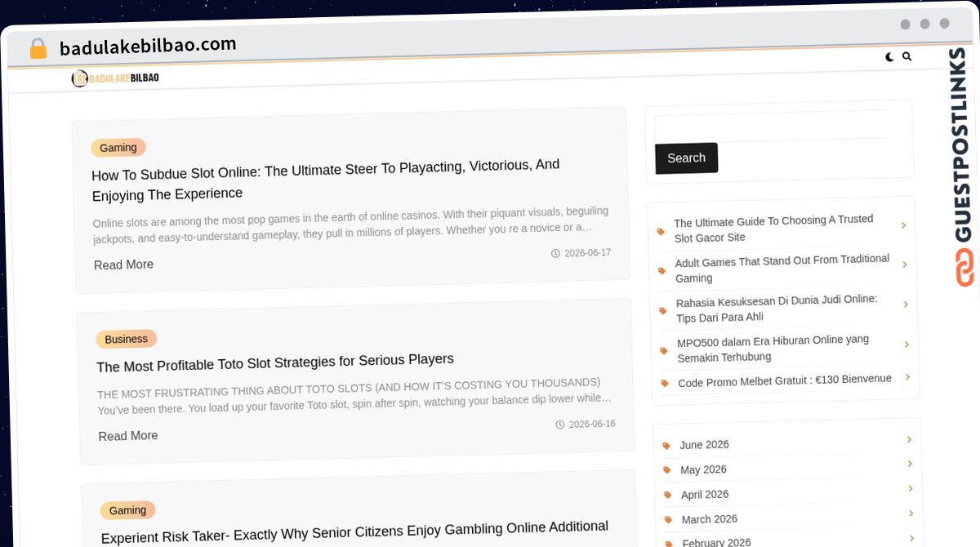Click the chevron next to April 2026
980x547 pixels.
[911, 489]
